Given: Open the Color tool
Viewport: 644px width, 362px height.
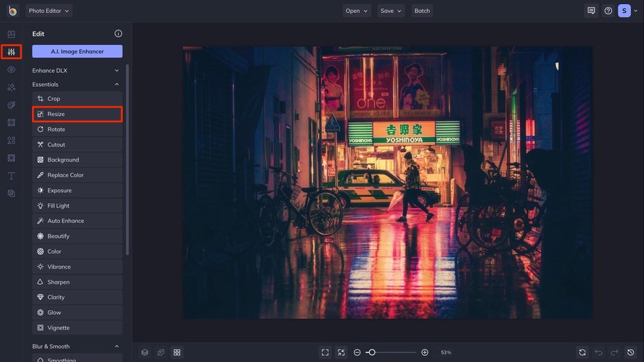Looking at the screenshot, I should click(x=77, y=251).
